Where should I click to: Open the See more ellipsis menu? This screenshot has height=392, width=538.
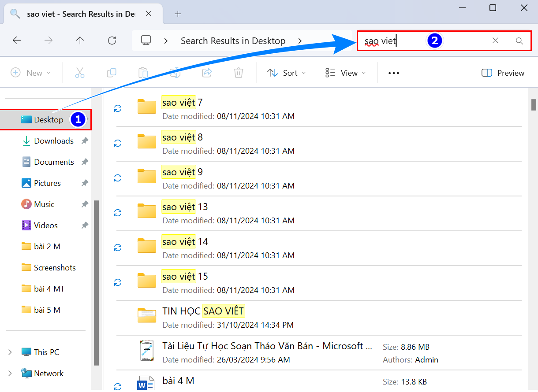pyautogui.click(x=393, y=73)
